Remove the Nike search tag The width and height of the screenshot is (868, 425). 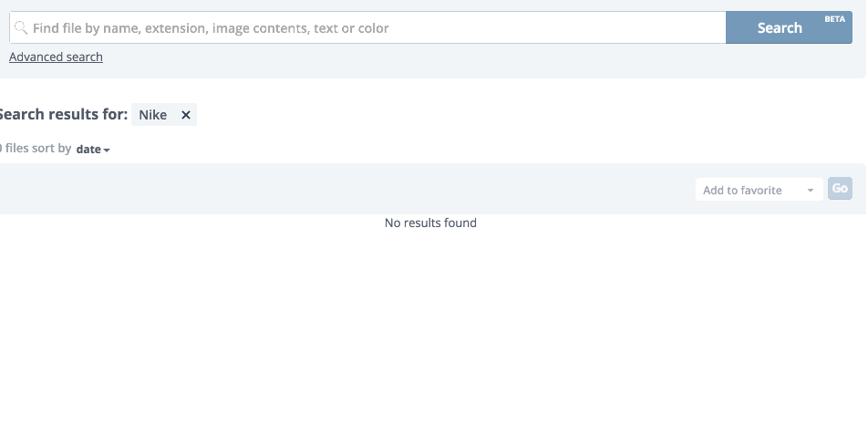[186, 115]
